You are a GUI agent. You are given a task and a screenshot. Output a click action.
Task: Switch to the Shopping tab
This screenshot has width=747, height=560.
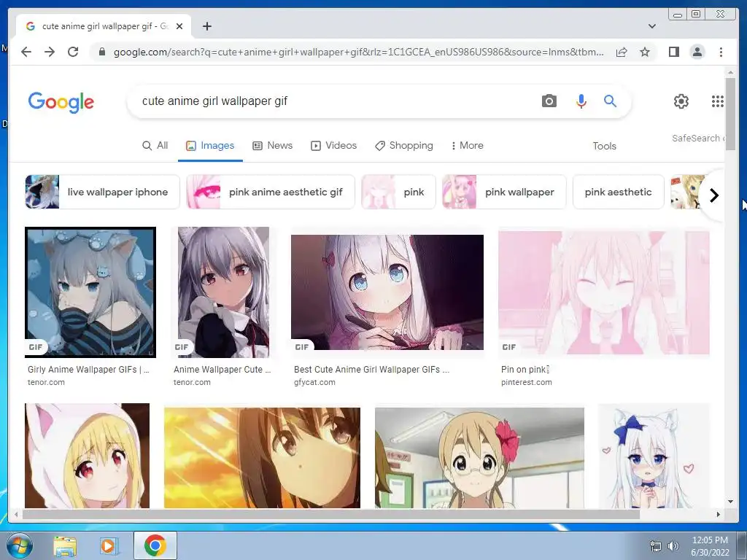(404, 145)
